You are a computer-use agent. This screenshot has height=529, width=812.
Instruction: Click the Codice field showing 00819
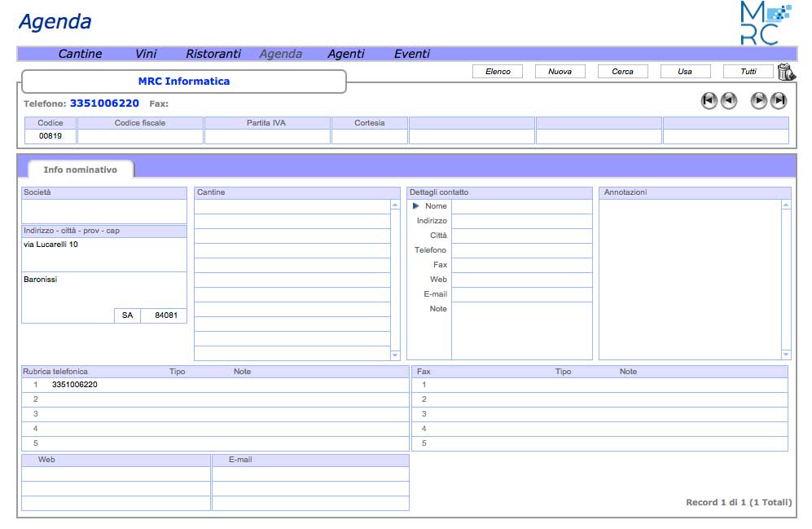pos(50,136)
